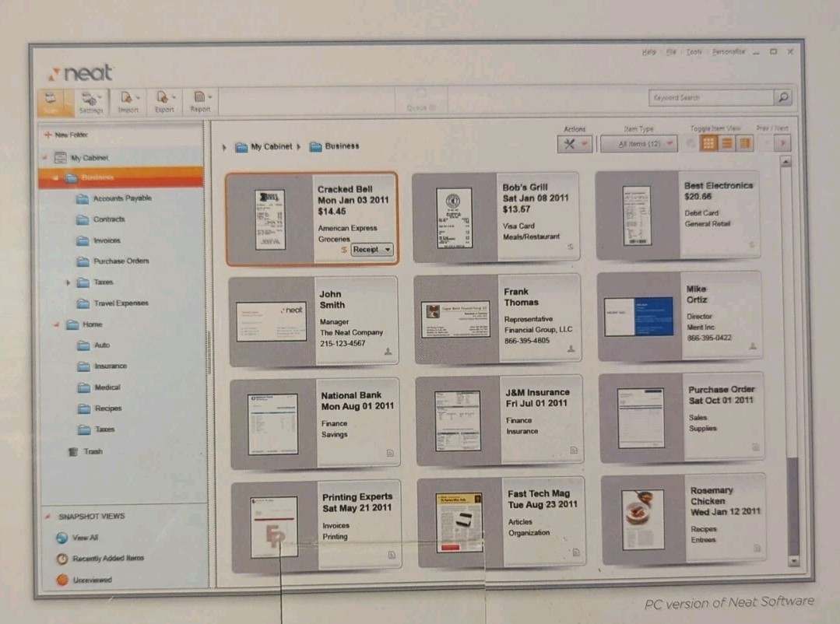Image resolution: width=840 pixels, height=624 pixels.
Task: Open the Help menu
Action: pyautogui.click(x=648, y=52)
